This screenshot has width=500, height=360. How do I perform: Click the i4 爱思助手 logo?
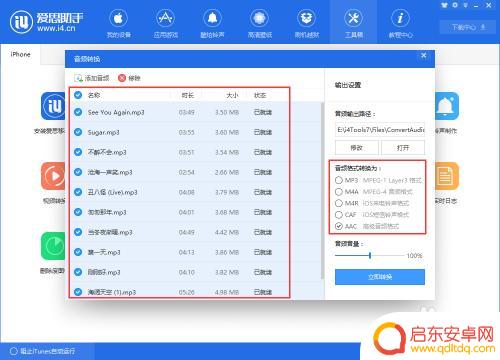46,22
